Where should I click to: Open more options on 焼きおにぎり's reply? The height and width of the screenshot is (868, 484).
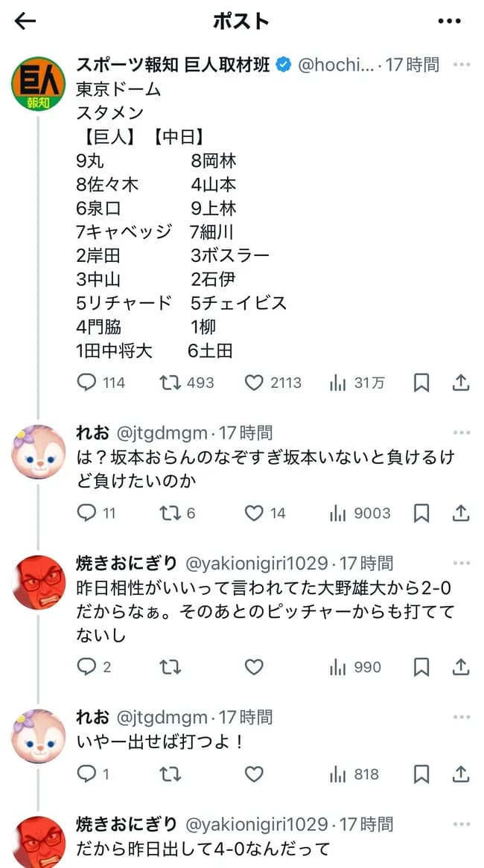[x=461, y=564]
